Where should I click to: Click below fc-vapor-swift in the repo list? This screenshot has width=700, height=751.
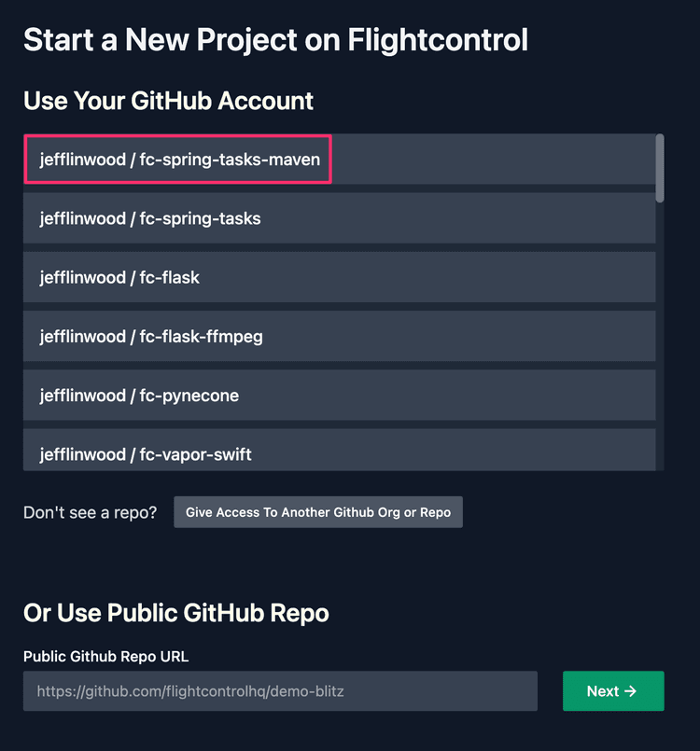(x=339, y=466)
